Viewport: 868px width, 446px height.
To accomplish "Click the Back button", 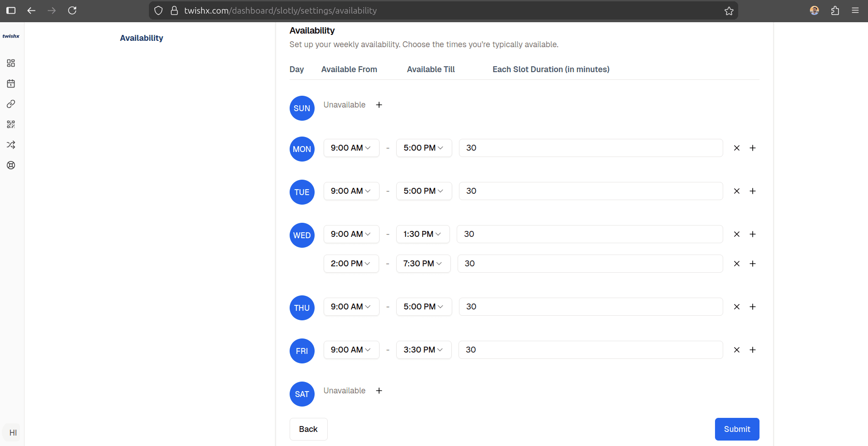I will (308, 429).
